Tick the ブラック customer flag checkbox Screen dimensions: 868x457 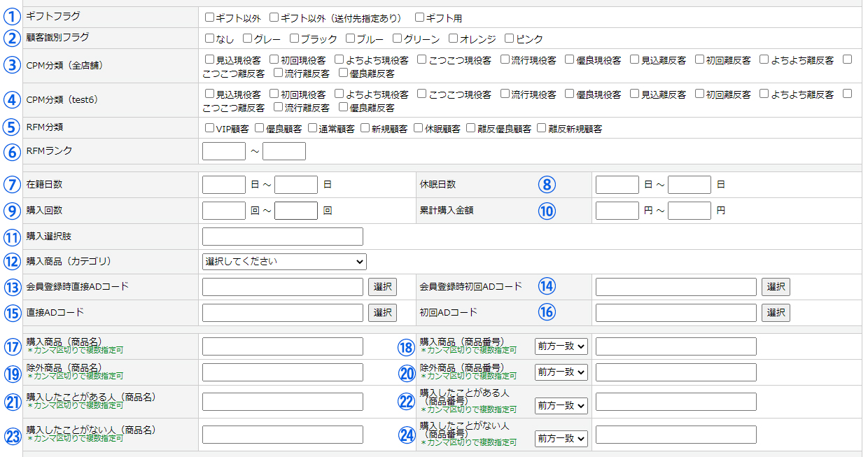coord(295,38)
